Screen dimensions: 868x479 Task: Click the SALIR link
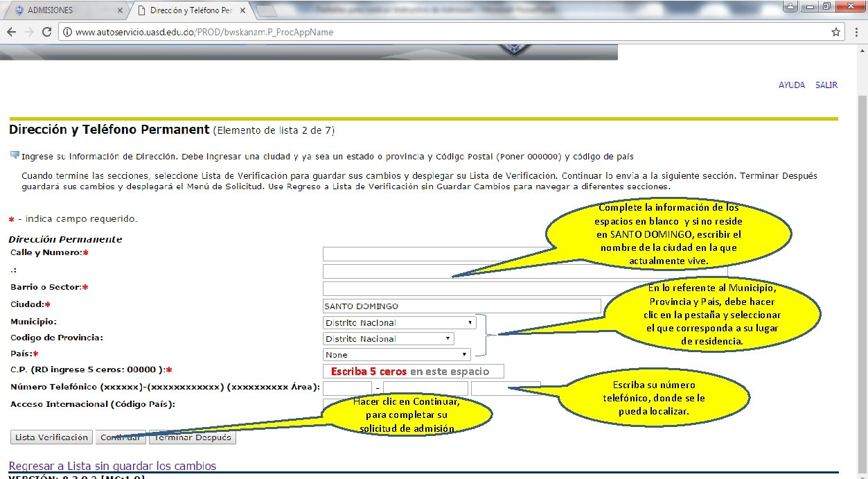click(x=826, y=85)
